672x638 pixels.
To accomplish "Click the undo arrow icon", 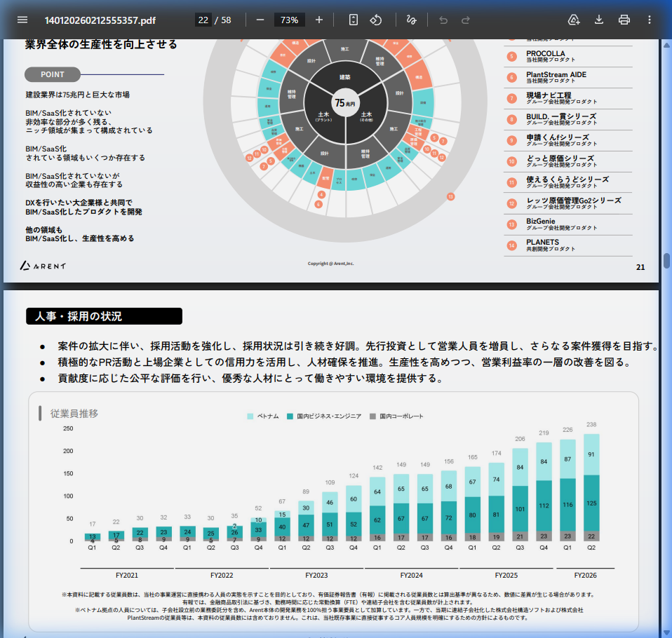I will click(443, 20).
